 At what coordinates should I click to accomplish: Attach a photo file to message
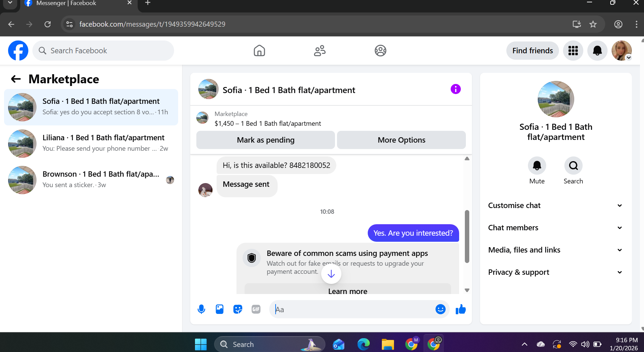(x=220, y=309)
